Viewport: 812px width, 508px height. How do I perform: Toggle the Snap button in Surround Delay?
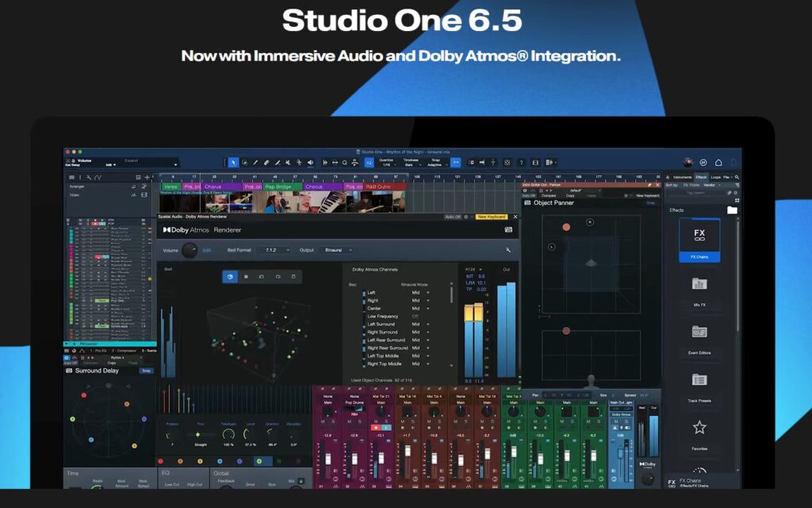(x=147, y=371)
